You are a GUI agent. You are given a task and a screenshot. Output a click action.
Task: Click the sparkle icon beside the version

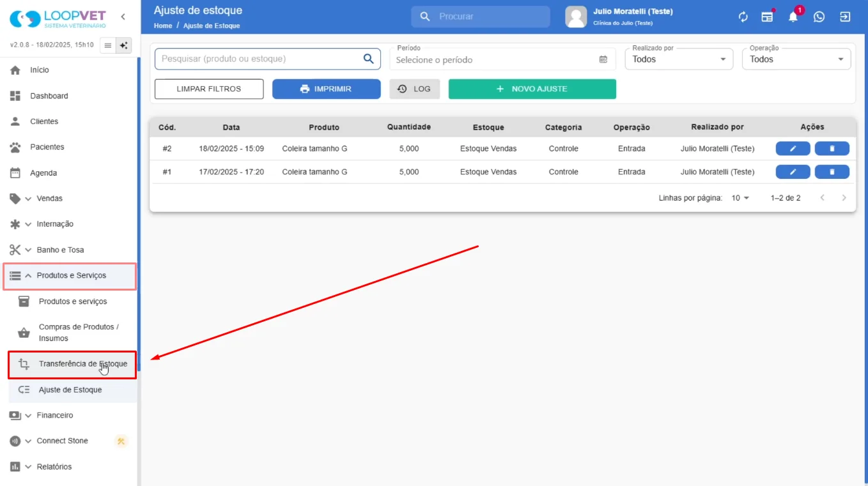(123, 45)
